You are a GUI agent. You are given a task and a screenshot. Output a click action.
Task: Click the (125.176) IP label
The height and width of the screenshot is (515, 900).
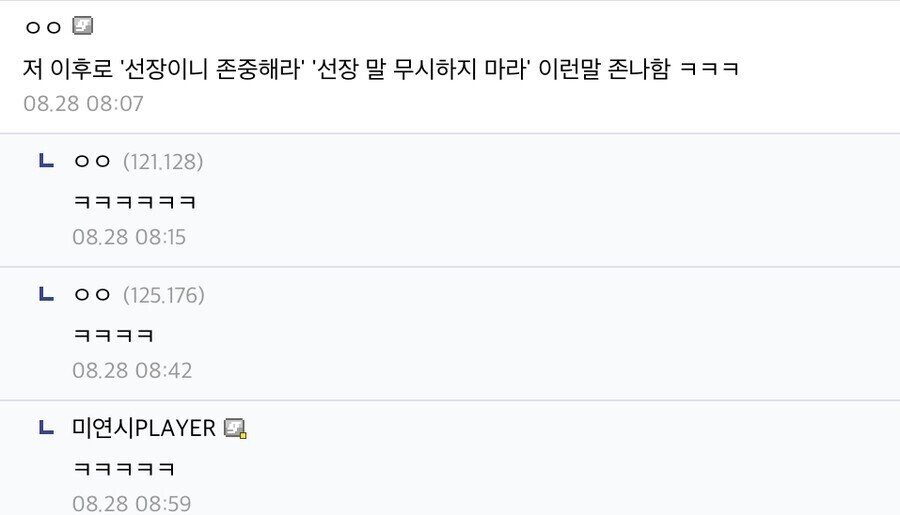pyautogui.click(x=164, y=296)
